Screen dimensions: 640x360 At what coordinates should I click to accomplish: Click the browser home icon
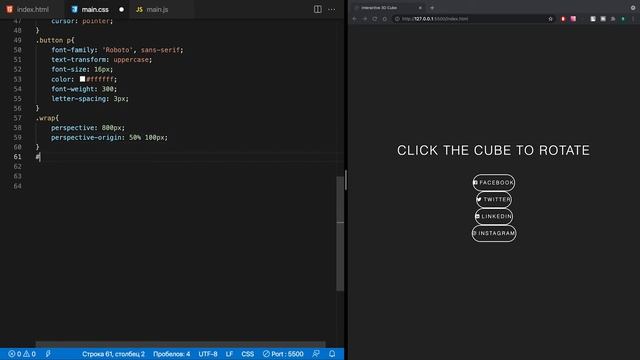[384, 19]
